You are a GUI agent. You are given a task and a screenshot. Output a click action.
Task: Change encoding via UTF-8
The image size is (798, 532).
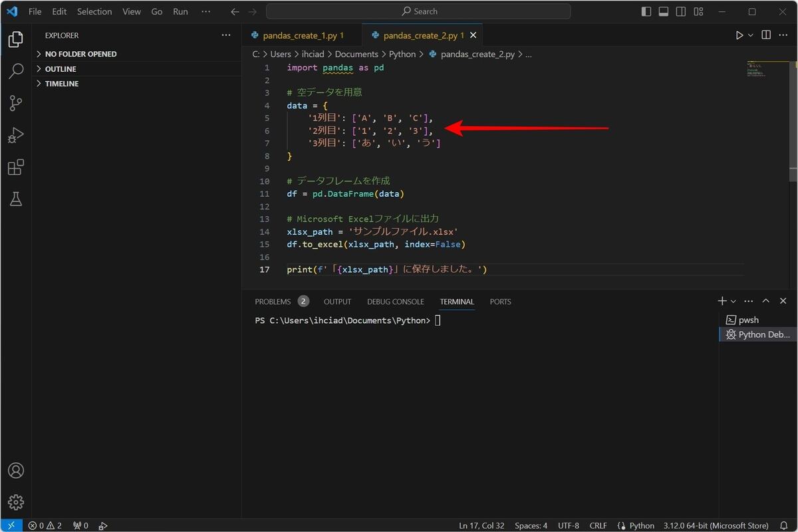point(569,525)
